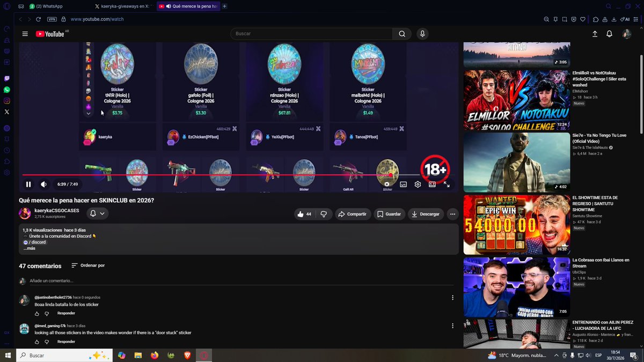The height and width of the screenshot is (362, 644).
Task: Go to the YouTube home logo
Action: (50, 34)
